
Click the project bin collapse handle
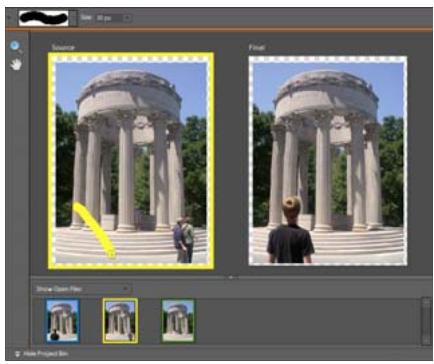coord(232,277)
